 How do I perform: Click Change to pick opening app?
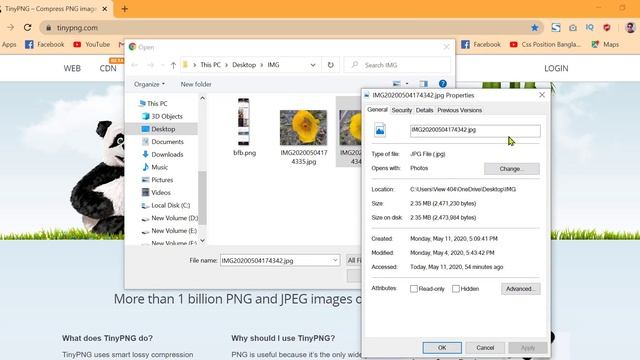(512, 169)
